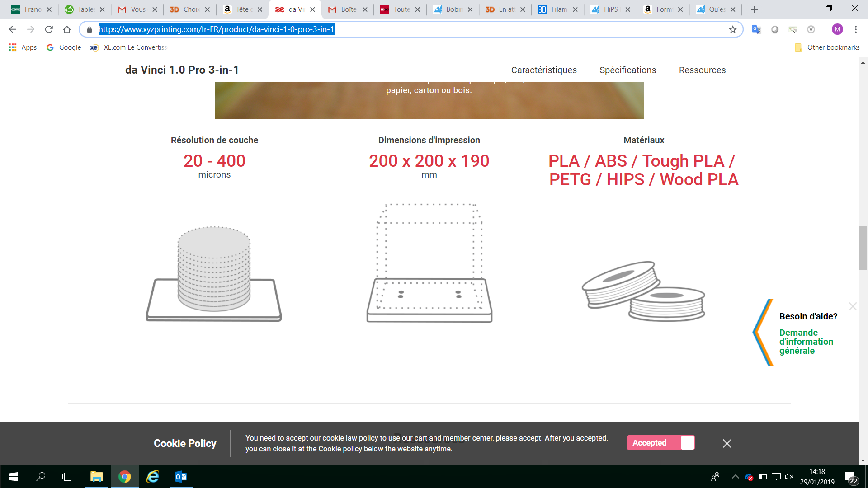Dismiss the Cookie Policy banner

pos(727,443)
